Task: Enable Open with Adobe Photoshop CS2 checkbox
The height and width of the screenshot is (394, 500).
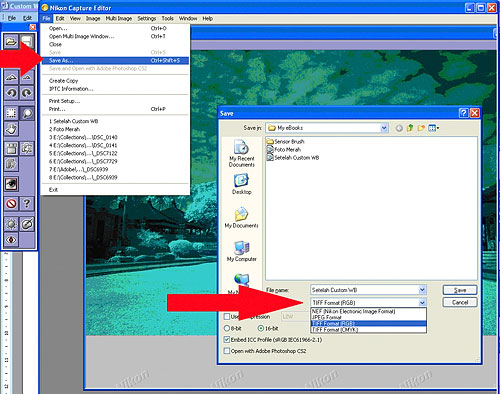Action: (x=227, y=351)
